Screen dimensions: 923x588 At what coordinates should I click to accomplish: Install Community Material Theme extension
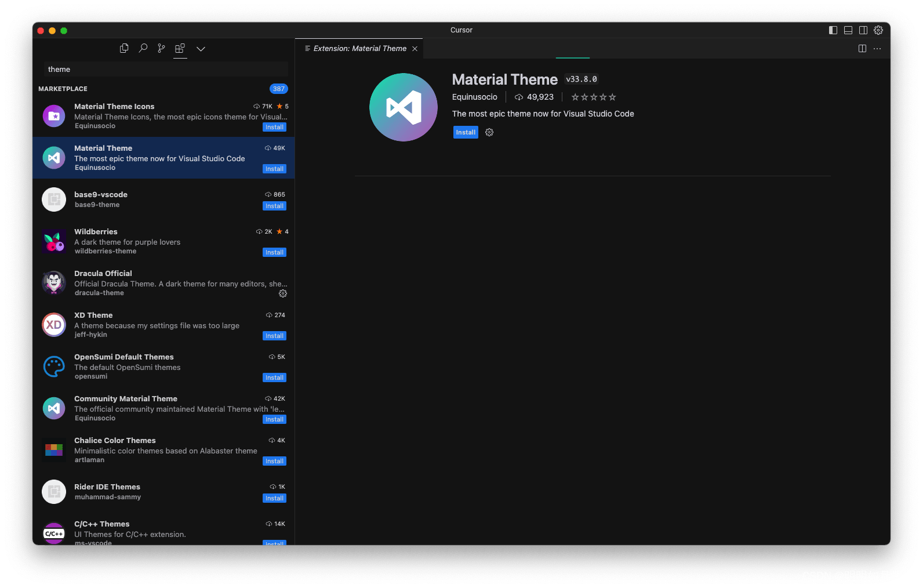(x=274, y=419)
